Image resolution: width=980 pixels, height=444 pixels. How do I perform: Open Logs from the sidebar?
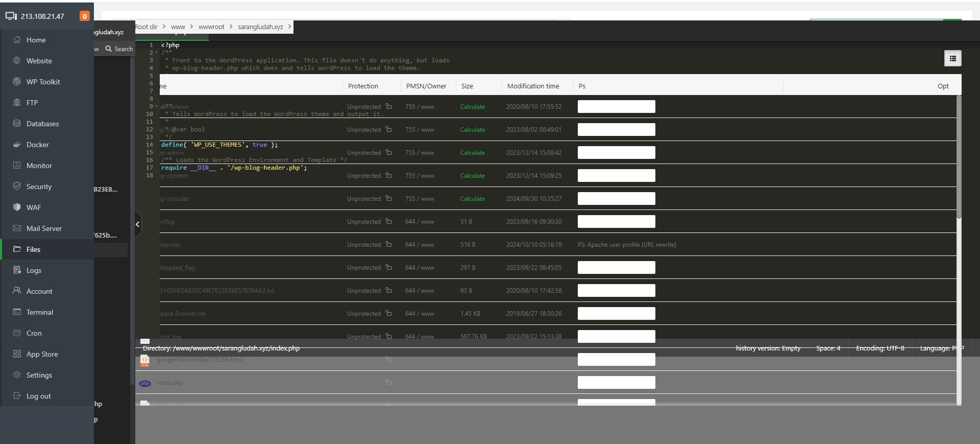pos(34,270)
